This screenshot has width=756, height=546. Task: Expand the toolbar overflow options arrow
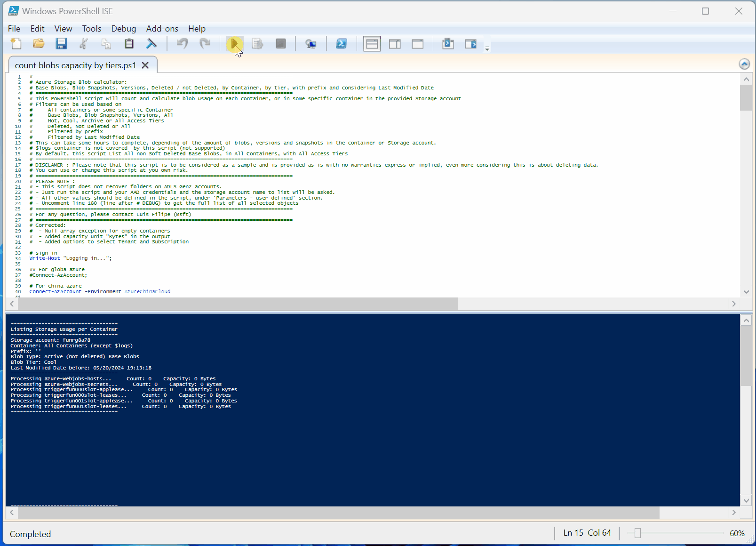(487, 48)
